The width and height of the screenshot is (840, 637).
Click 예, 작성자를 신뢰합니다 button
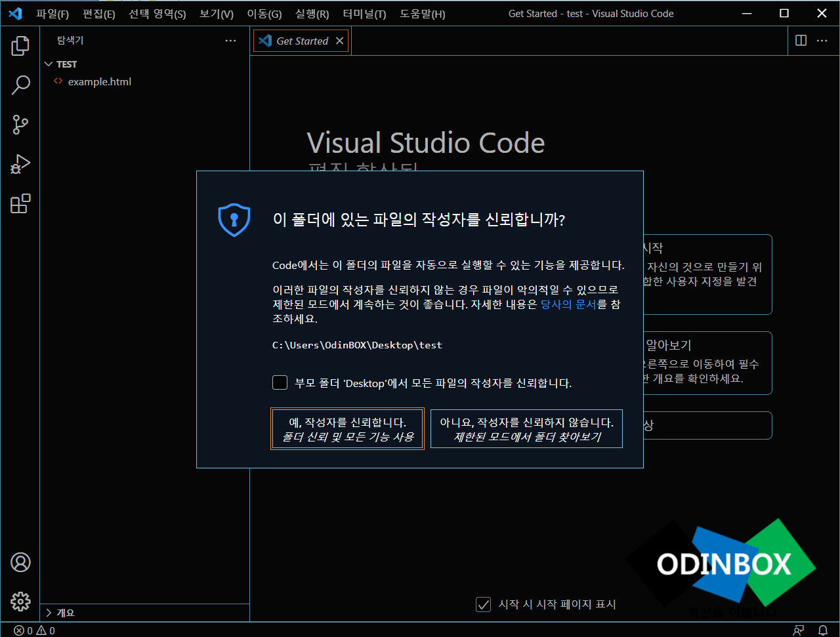[x=348, y=429]
